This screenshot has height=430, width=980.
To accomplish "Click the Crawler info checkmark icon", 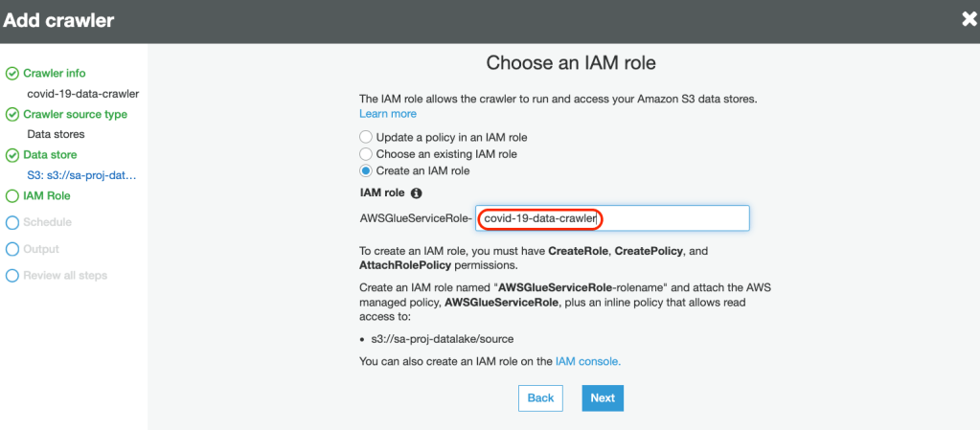I will coord(12,74).
